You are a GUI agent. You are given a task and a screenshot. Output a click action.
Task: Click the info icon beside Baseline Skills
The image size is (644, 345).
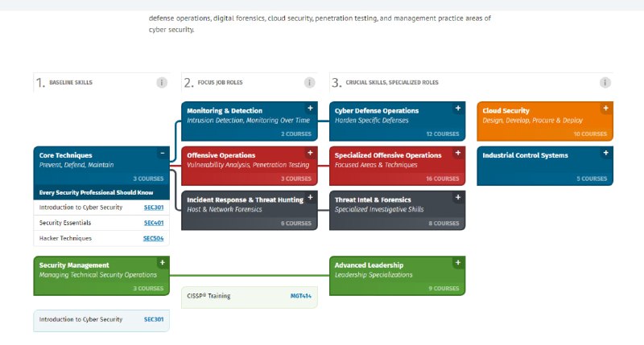162,82
